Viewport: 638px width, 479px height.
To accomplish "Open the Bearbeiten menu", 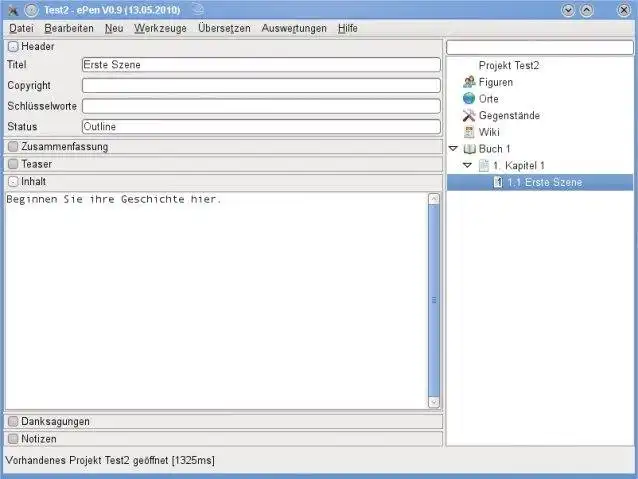I will pos(69,28).
